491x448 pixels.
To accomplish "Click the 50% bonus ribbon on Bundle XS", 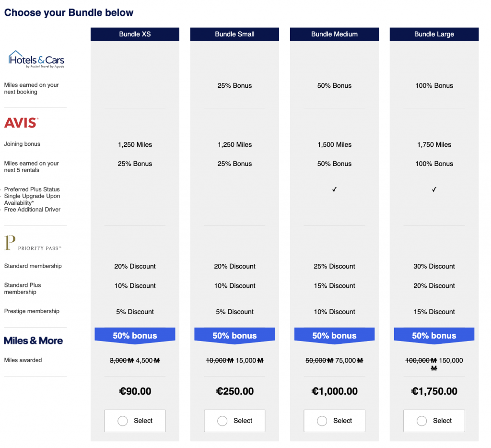I will coord(135,335).
